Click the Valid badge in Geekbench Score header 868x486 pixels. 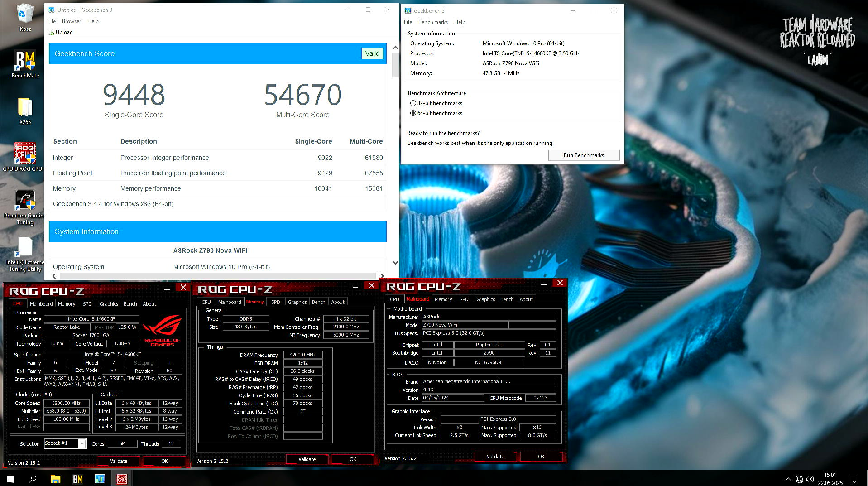point(372,53)
